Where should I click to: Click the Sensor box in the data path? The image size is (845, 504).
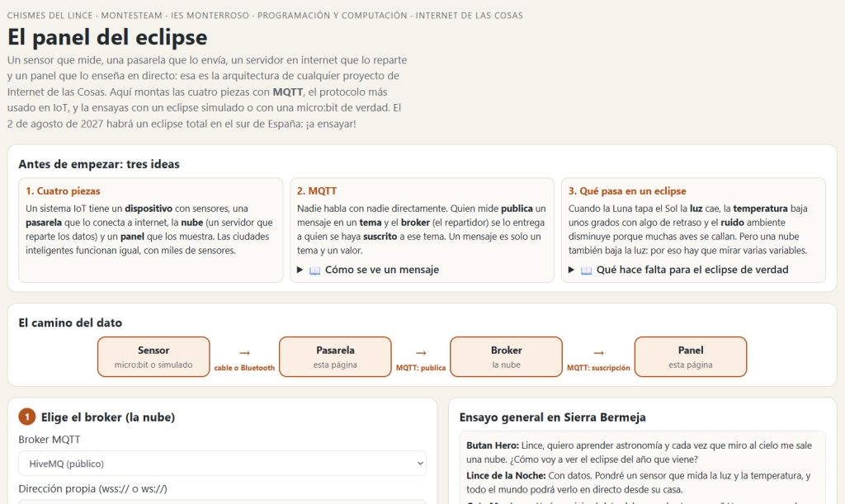[x=153, y=357]
